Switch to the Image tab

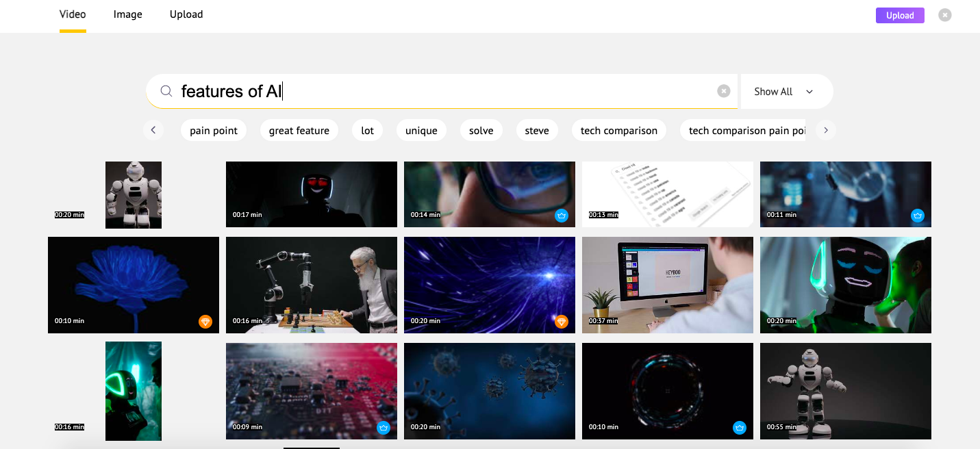pyautogui.click(x=127, y=14)
